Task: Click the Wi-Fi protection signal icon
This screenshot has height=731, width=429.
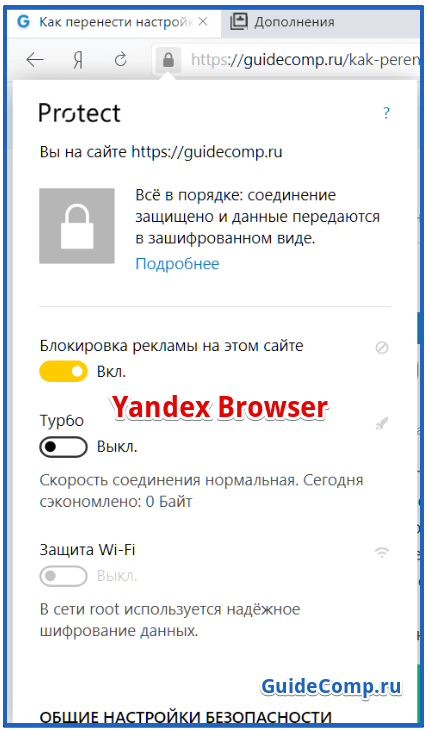Action: click(x=382, y=553)
